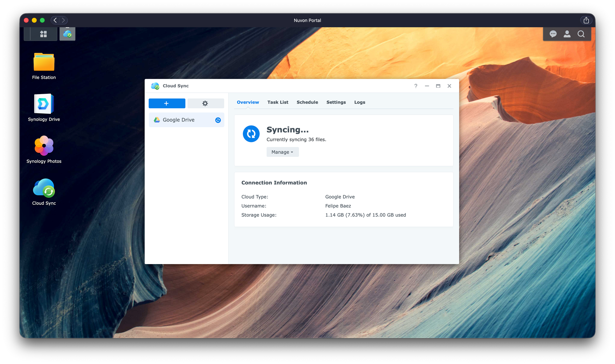Viewport: 615px width, 364px height.
Task: Open the Settings tab
Action: click(x=336, y=102)
